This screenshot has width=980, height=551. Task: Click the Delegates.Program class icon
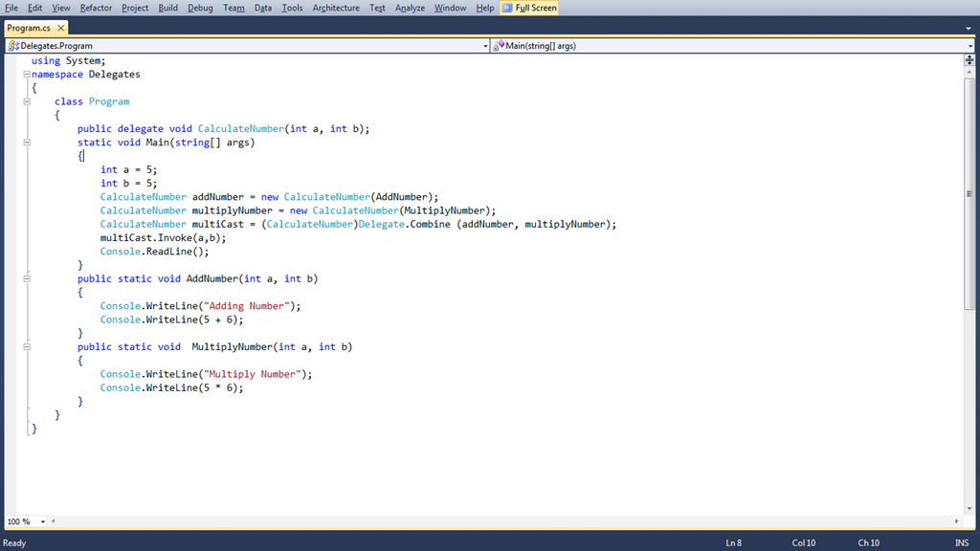point(13,46)
